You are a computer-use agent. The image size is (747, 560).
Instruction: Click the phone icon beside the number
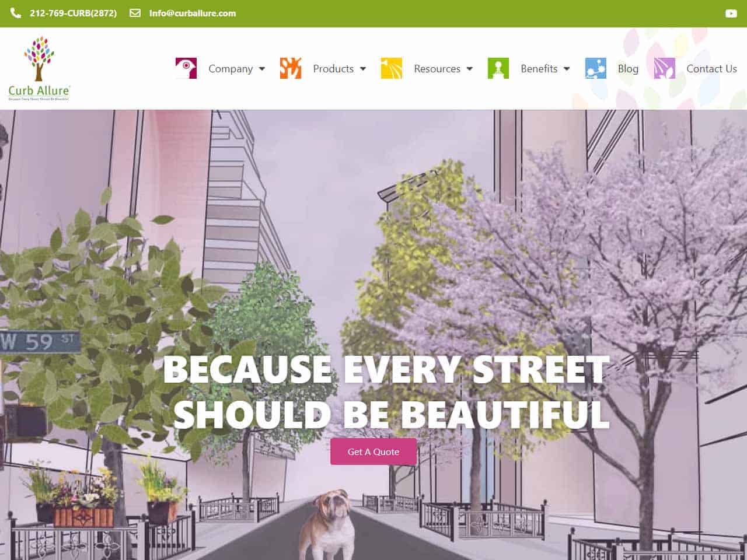pos(16,13)
